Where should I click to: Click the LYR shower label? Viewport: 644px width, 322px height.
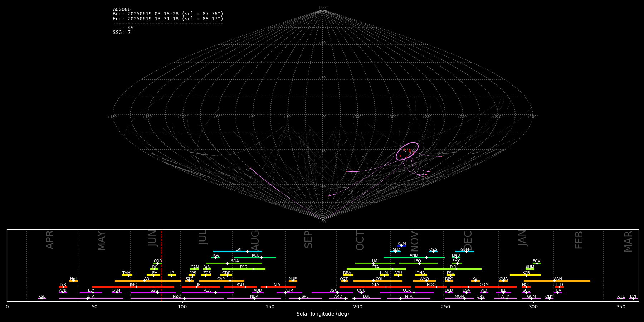(63, 285)
